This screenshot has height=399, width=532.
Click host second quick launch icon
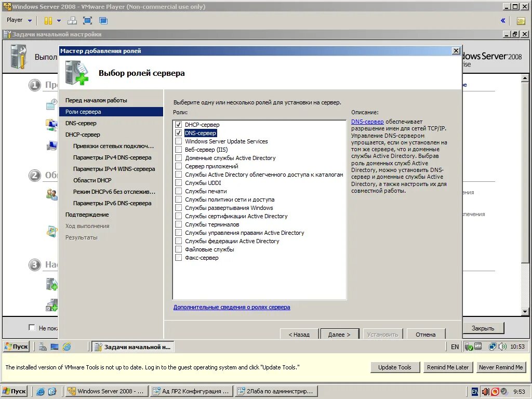pyautogui.click(x=52, y=392)
